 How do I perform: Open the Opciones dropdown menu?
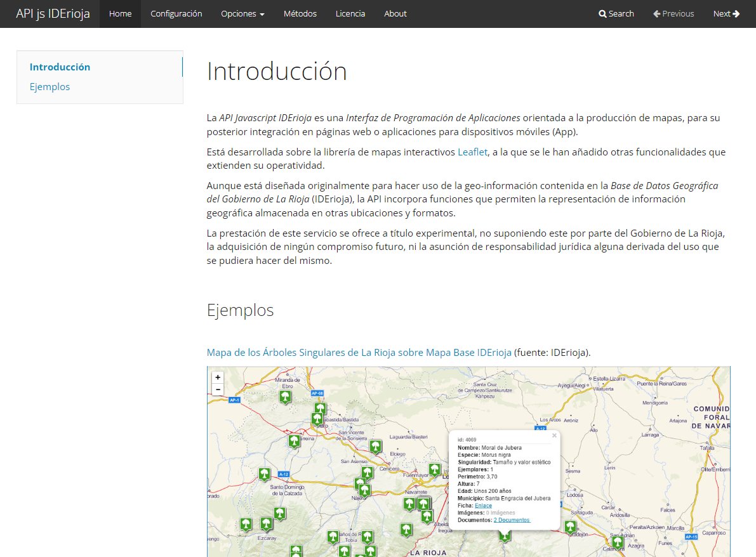point(242,13)
